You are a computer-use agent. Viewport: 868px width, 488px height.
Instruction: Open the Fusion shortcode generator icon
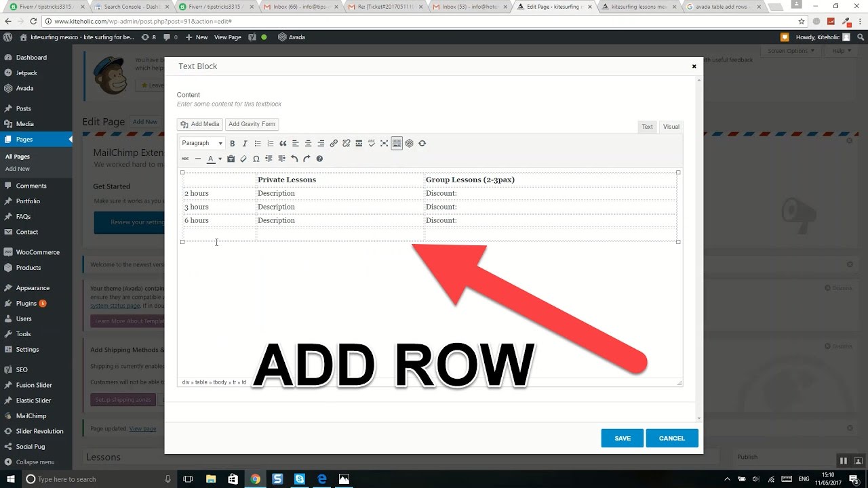click(x=410, y=144)
